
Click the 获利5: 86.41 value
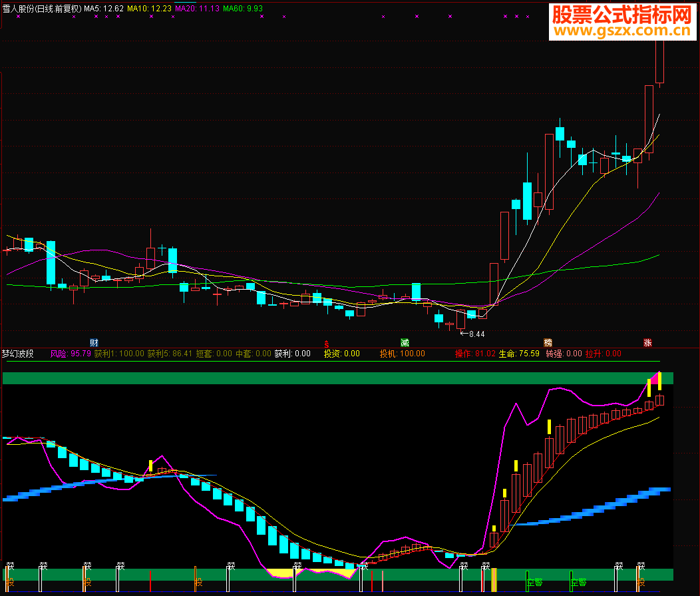click(x=170, y=354)
